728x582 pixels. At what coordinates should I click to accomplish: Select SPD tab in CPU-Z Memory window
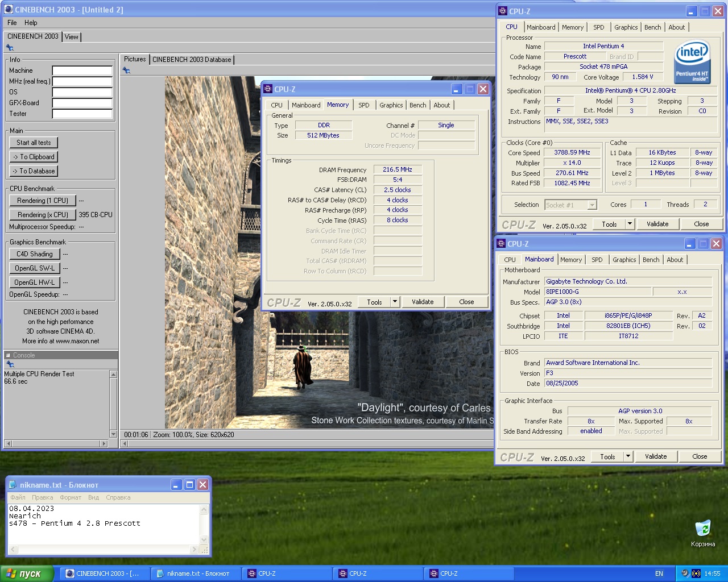click(364, 105)
